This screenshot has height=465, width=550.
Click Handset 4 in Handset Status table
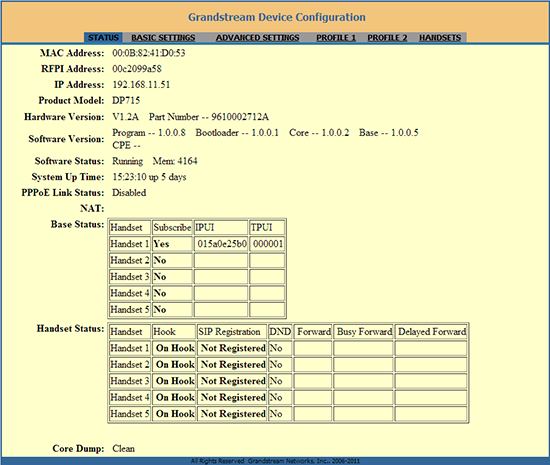pyautogui.click(x=130, y=397)
